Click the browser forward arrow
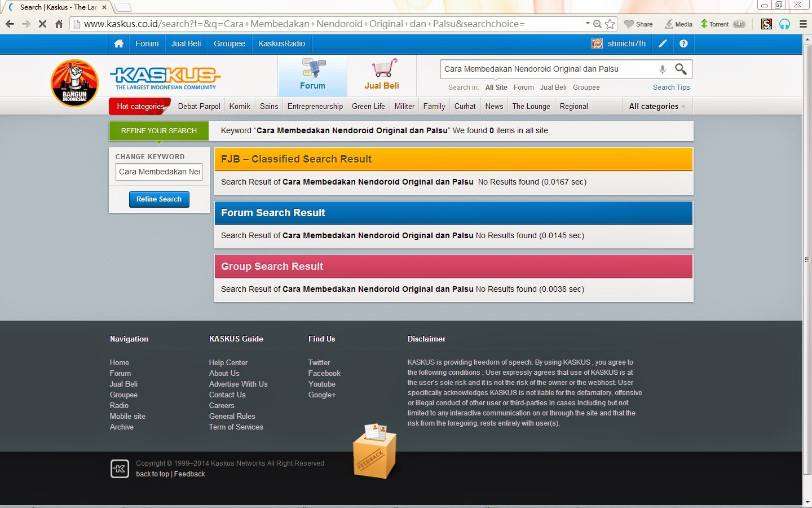 26,24
